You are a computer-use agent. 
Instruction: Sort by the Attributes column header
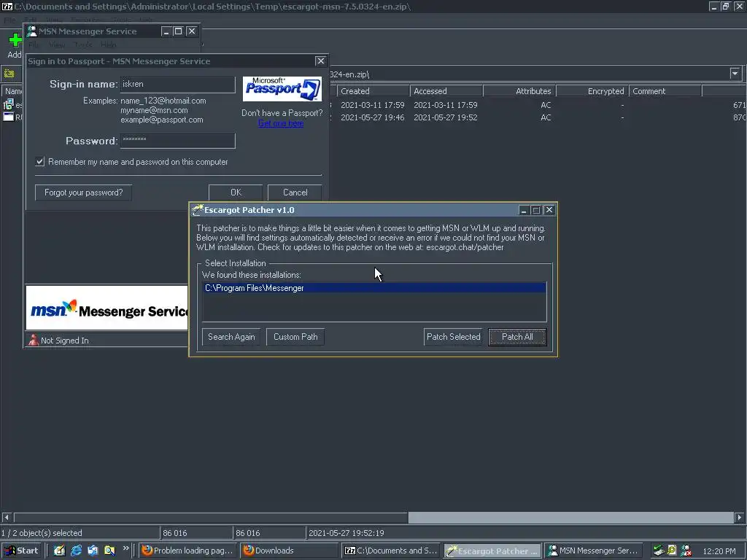pyautogui.click(x=519, y=91)
